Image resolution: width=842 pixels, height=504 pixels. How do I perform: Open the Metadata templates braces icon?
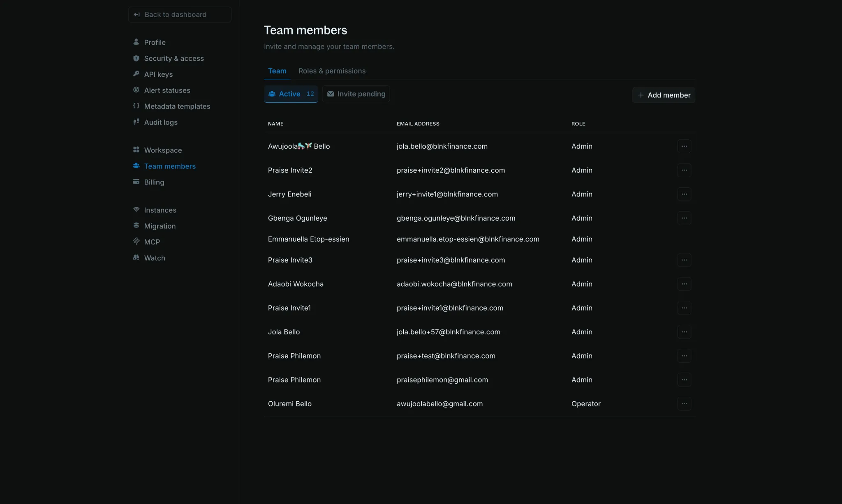136,106
